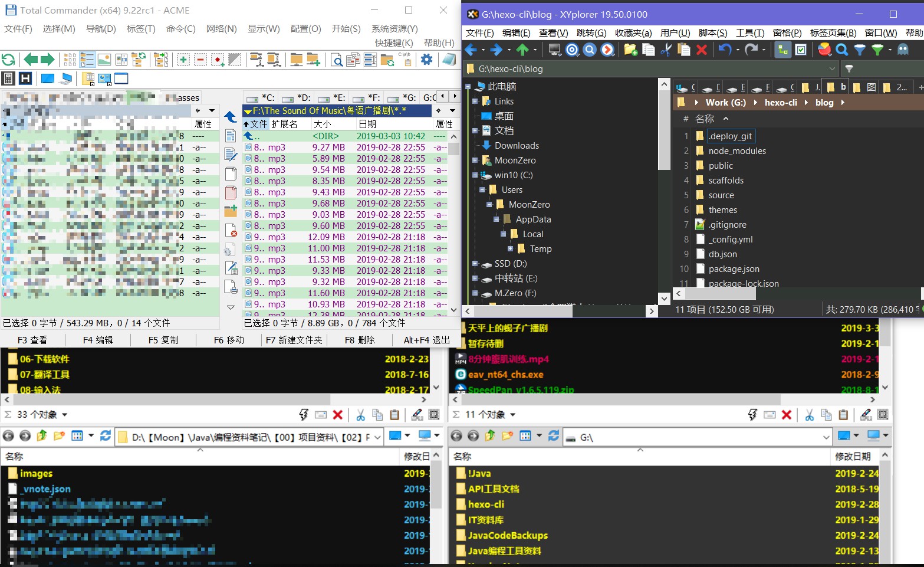Click Total Commander's unselect group minus icon
This screenshot has height=567, width=924.
pos(200,60)
